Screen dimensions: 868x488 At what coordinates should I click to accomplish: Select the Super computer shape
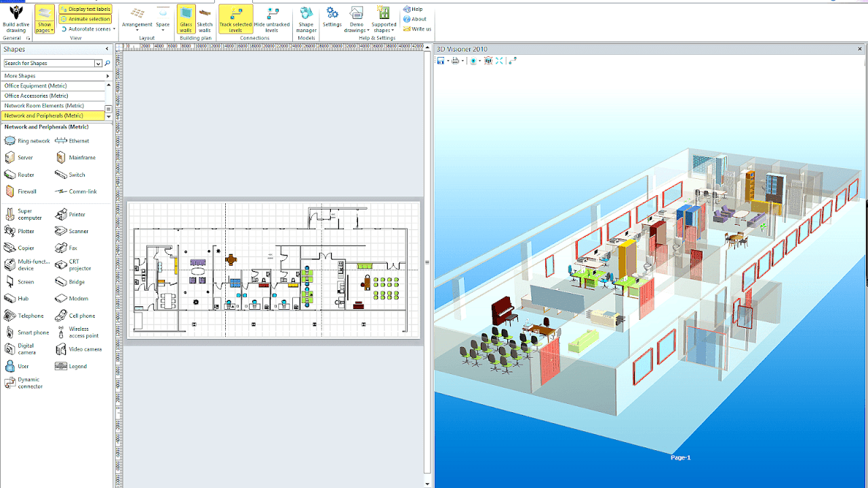tap(24, 215)
